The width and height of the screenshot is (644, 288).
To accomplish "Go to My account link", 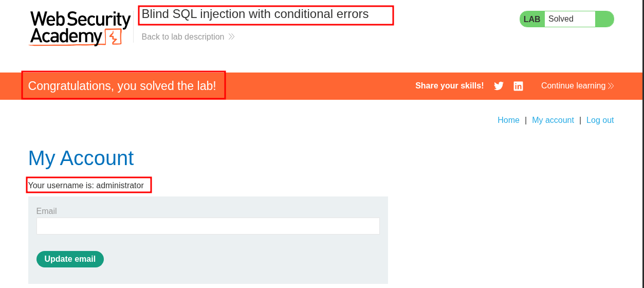I will [x=553, y=120].
